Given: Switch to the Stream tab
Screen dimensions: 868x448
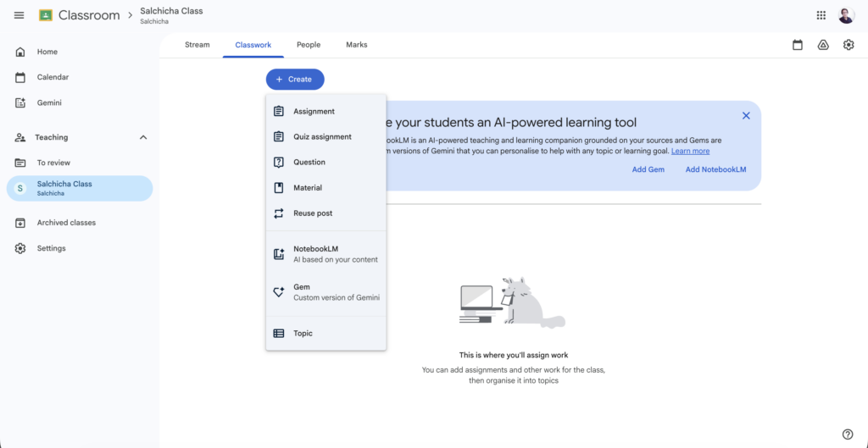Looking at the screenshot, I should 197,45.
